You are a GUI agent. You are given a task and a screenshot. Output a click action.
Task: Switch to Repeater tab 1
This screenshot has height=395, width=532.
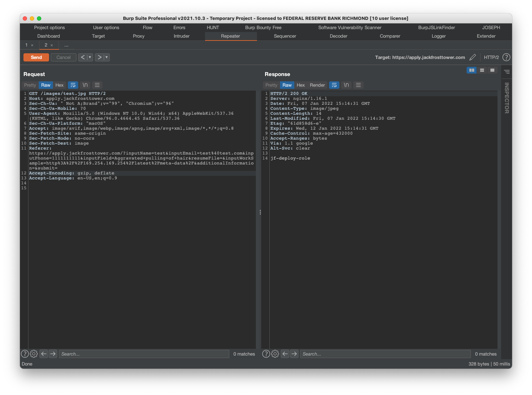click(x=26, y=45)
